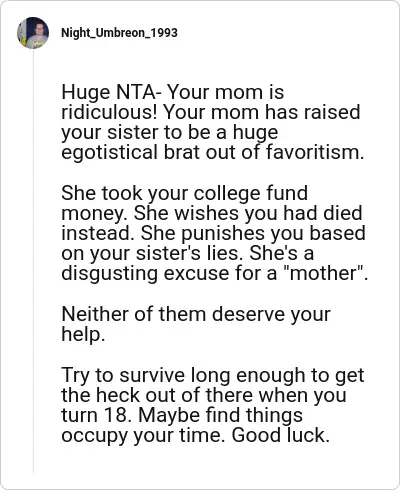Click the line starting "Huge NTA- Your mom is"

coord(172,92)
